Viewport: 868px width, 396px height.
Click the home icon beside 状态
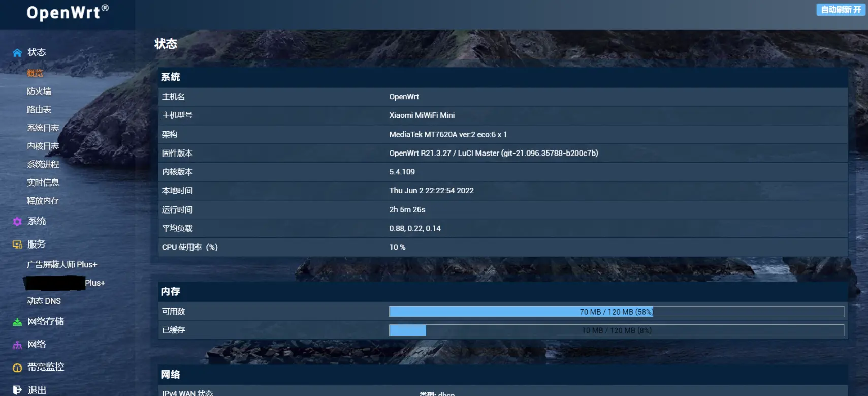tap(17, 53)
